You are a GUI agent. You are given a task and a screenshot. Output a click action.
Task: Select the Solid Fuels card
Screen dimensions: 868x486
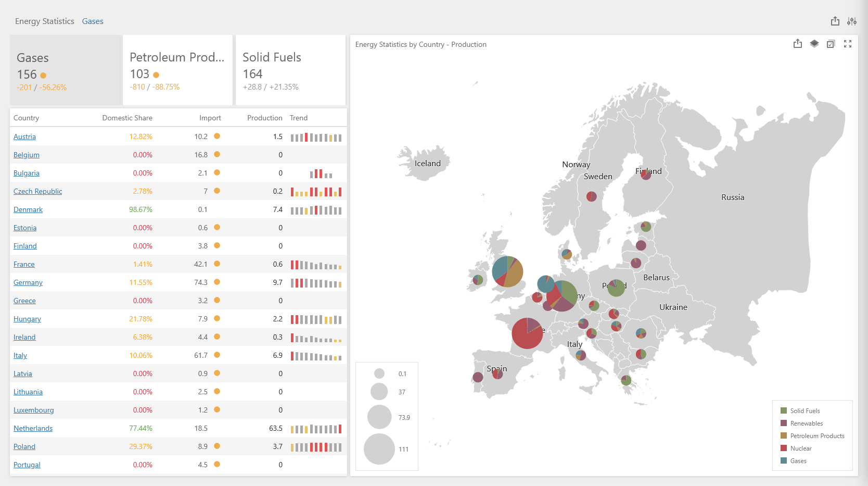click(290, 70)
